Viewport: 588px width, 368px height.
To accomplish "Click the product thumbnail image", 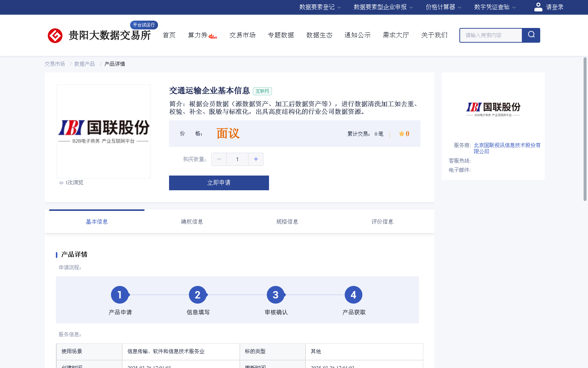I will tap(104, 131).
